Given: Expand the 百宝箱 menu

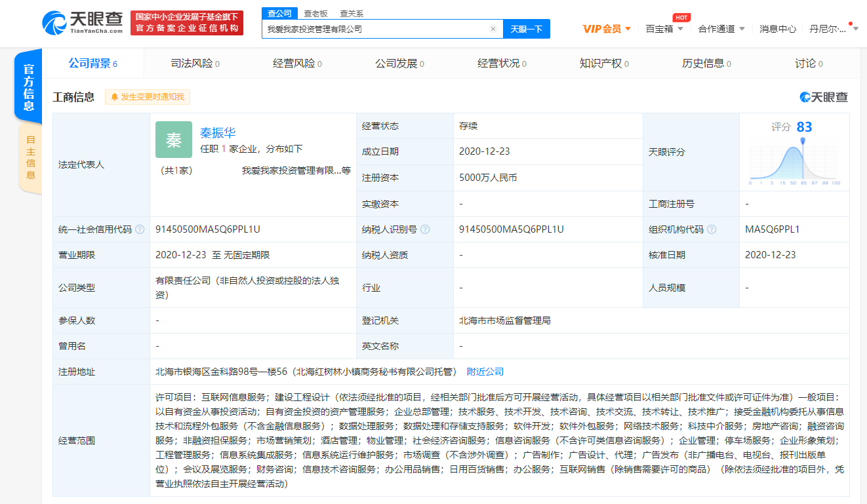Looking at the screenshot, I should [664, 29].
